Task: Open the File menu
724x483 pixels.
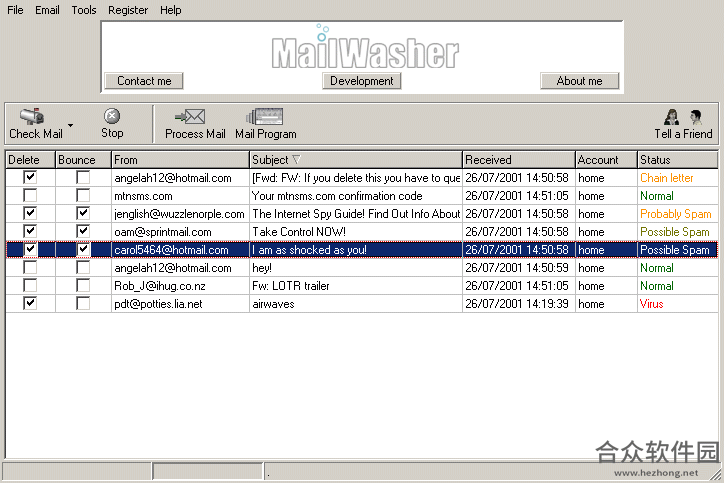Action: 15,10
